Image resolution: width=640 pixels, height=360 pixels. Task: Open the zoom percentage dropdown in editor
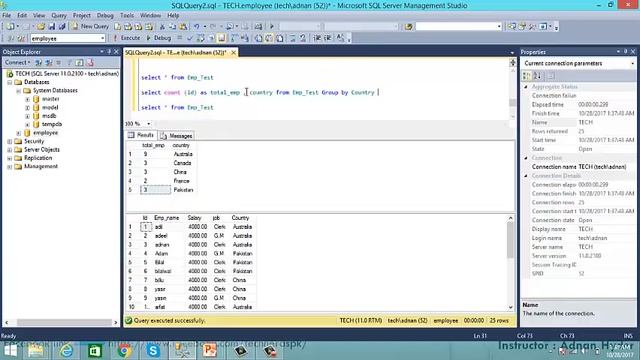149,124
